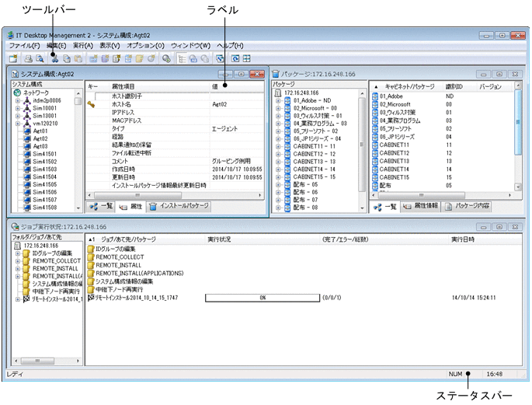
Task: Expand the REMOTE_COLLECT folder in the job tree
Action: 18,261
